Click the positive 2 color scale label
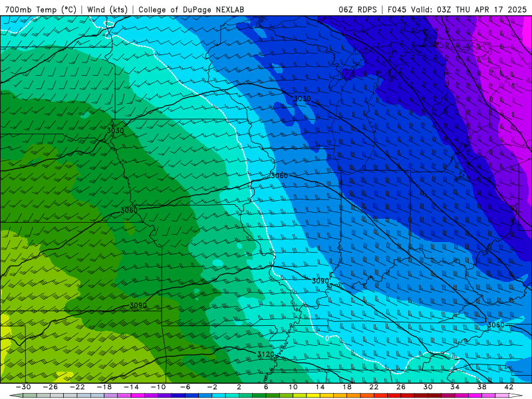This screenshot has height=399, width=532. [x=239, y=387]
